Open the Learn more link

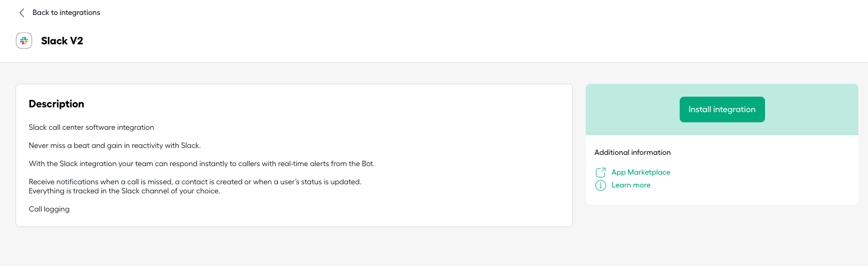point(631,185)
